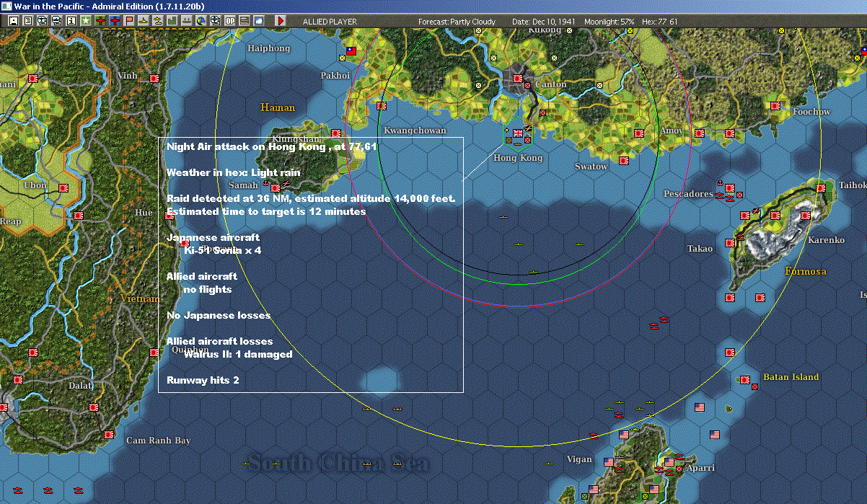Click the save game disk icon
Screen dimensions: 867x504
click(x=14, y=21)
